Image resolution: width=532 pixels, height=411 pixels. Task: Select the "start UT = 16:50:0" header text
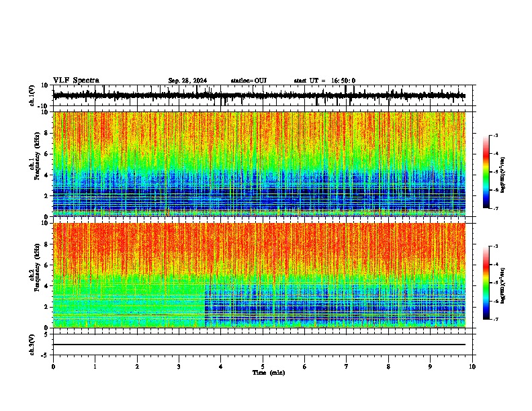point(324,81)
